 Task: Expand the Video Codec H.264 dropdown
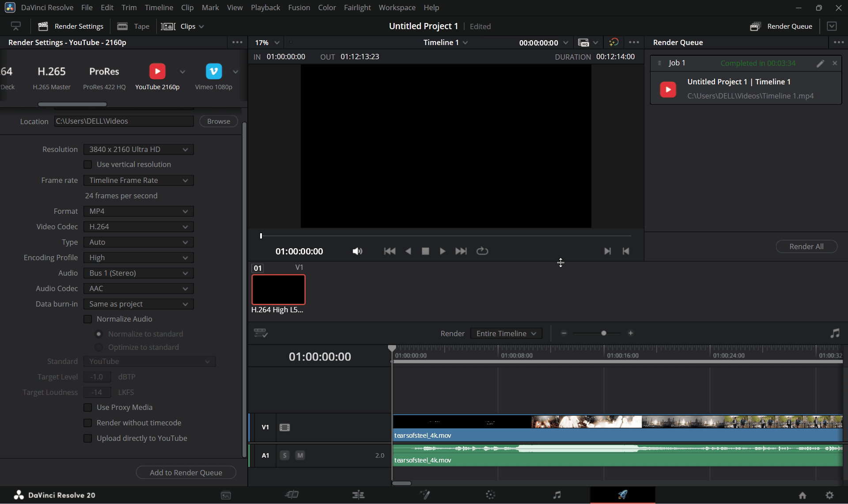point(138,227)
